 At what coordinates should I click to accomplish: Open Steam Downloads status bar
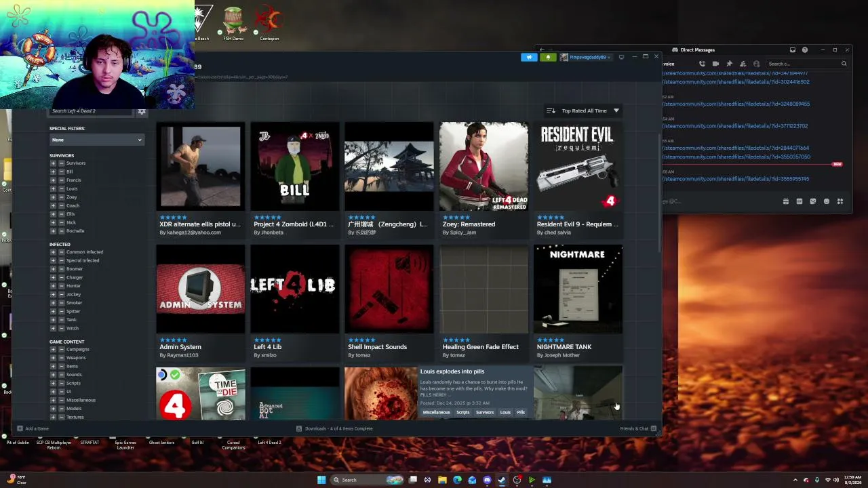coord(335,428)
